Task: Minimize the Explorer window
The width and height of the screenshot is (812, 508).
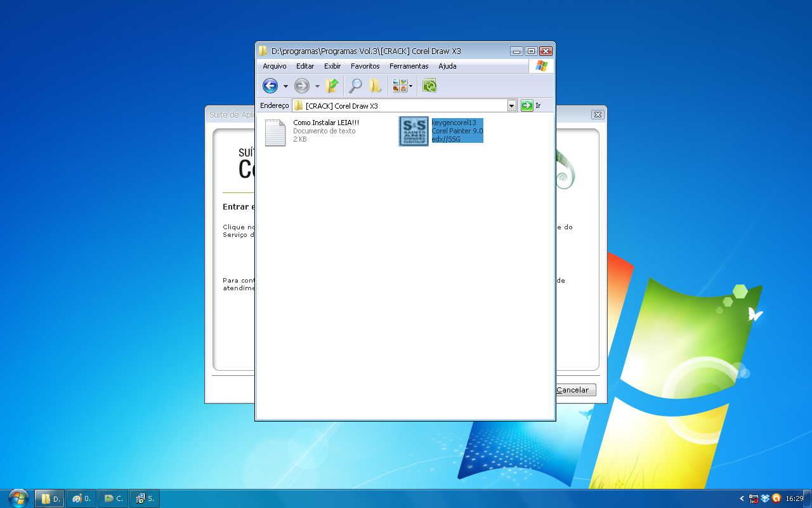Action: click(x=516, y=51)
